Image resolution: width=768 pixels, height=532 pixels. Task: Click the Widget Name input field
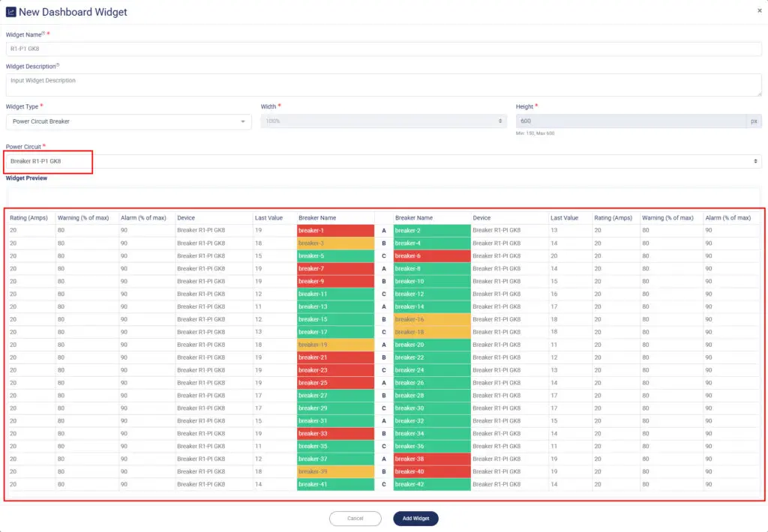(x=382, y=48)
